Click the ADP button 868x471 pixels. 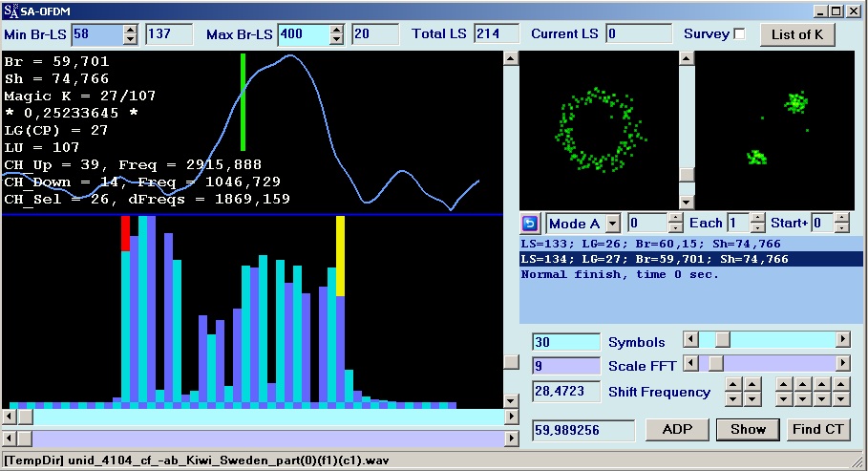point(677,430)
